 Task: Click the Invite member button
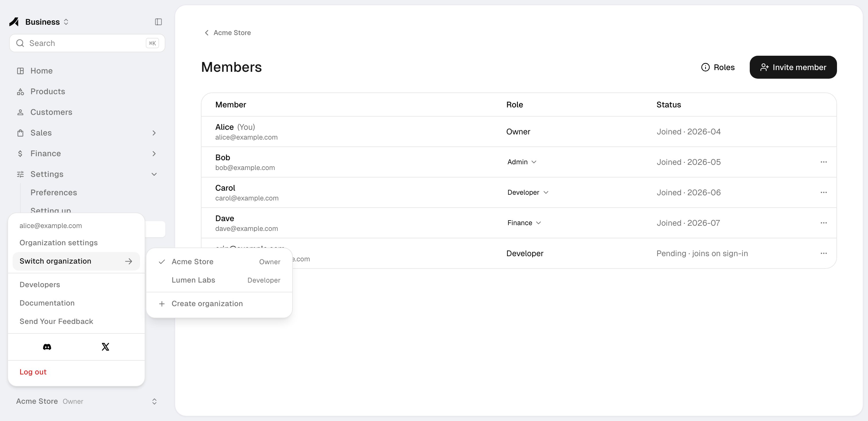click(x=793, y=67)
